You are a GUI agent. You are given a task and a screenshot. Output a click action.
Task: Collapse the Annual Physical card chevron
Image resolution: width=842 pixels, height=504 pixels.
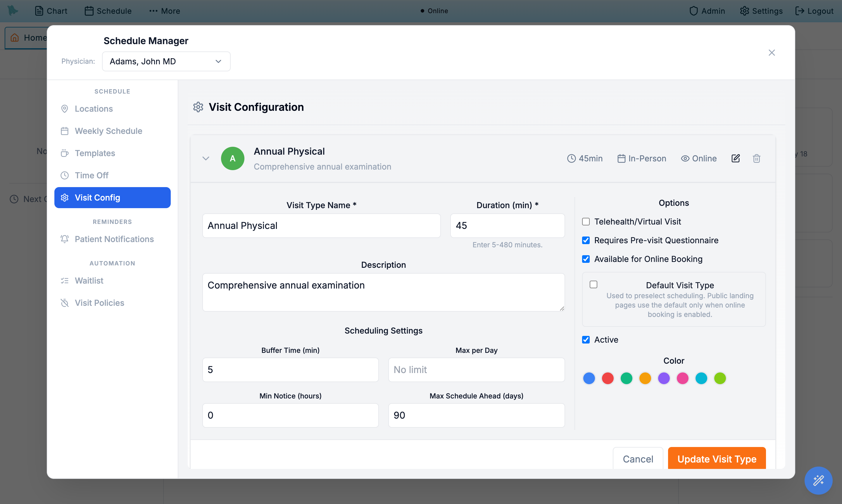coord(206,159)
